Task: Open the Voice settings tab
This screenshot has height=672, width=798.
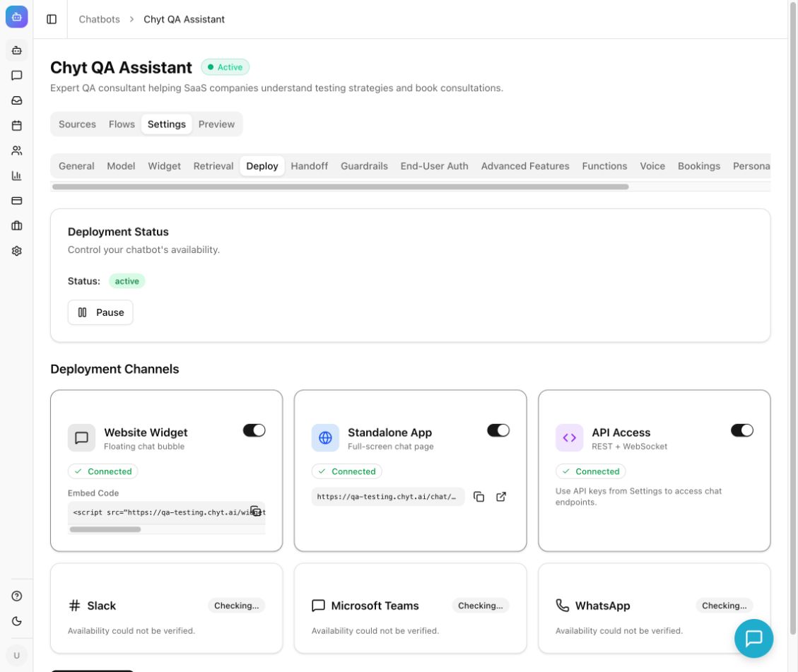Action: coord(652,166)
